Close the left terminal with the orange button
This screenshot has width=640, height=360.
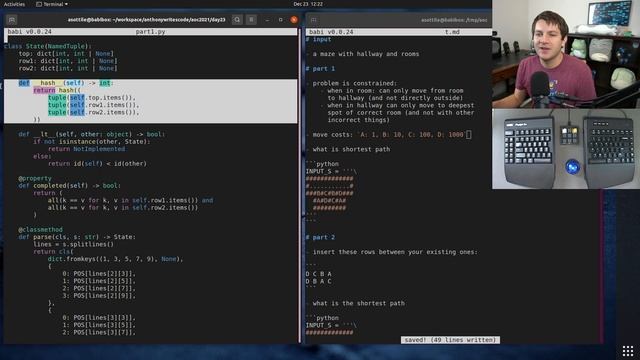(x=294, y=20)
